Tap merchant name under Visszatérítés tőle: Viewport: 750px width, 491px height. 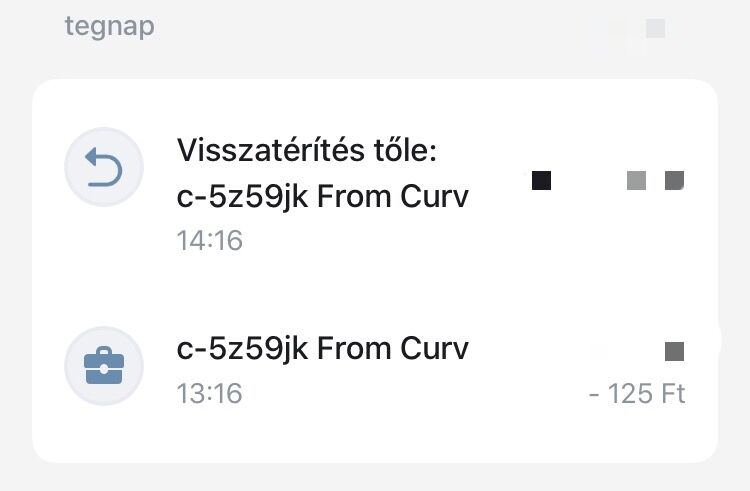coord(322,197)
